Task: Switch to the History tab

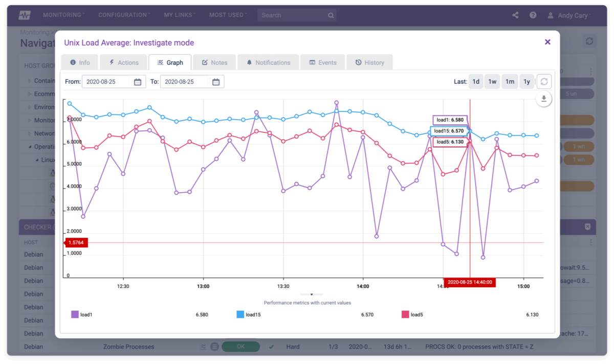Action: click(x=369, y=62)
